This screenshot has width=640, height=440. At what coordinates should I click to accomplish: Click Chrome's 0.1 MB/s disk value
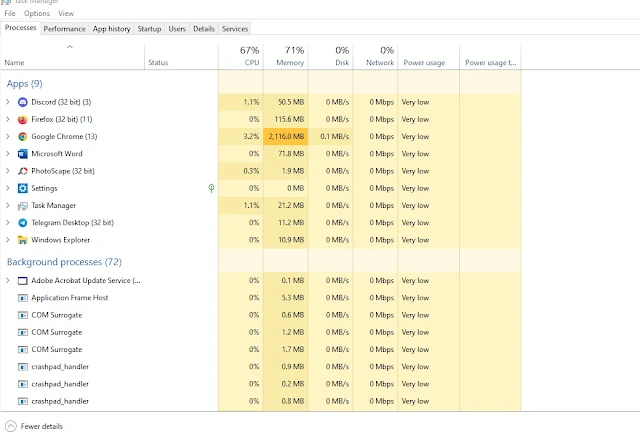(335, 136)
